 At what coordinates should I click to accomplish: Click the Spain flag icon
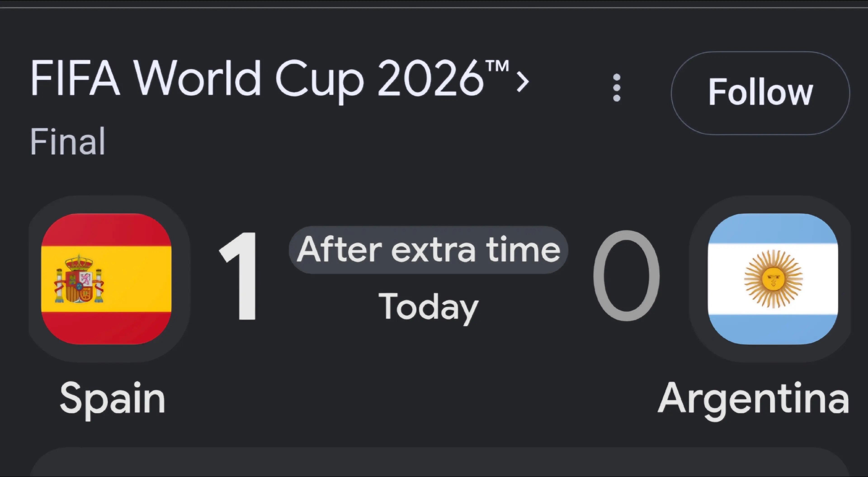(x=106, y=279)
